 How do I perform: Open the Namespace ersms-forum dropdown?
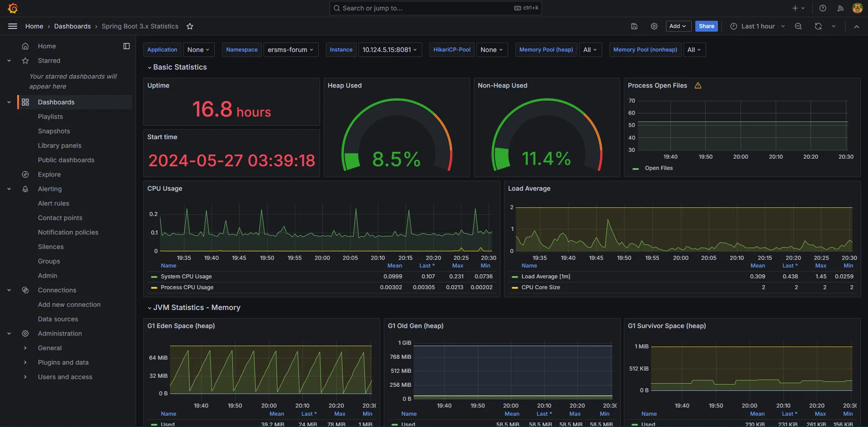[291, 50]
